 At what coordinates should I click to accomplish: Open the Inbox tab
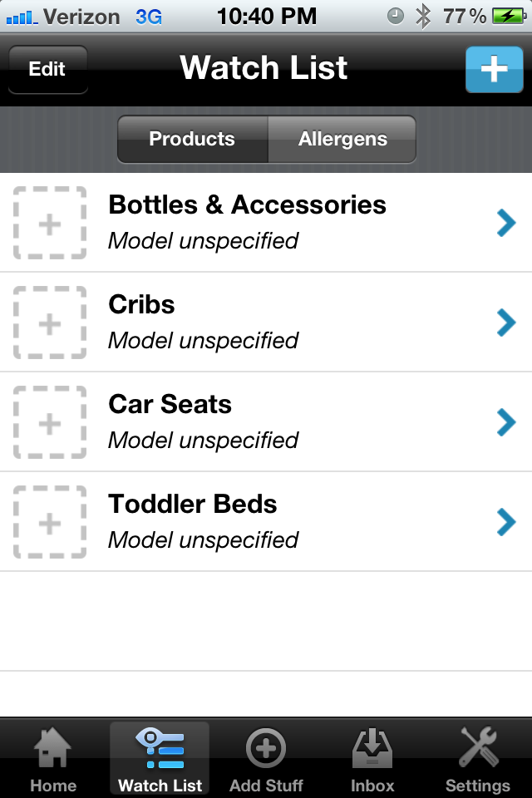tap(372, 758)
